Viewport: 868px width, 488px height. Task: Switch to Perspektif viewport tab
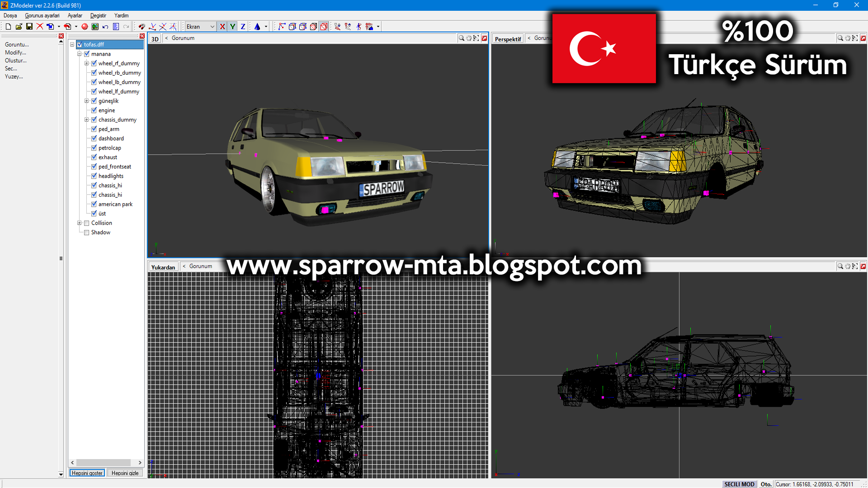[508, 38]
